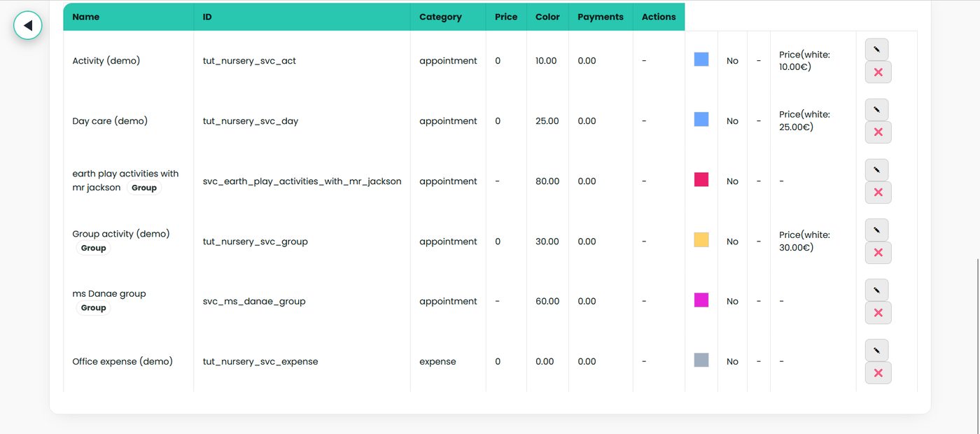Edit the ms Danae group service
This screenshot has width=980, height=434.
[x=876, y=290]
